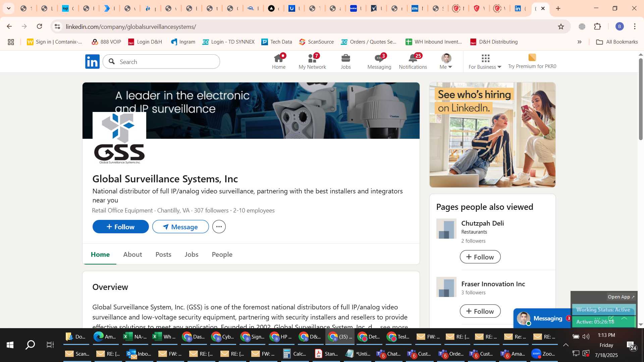Open notification center icon

point(631,346)
